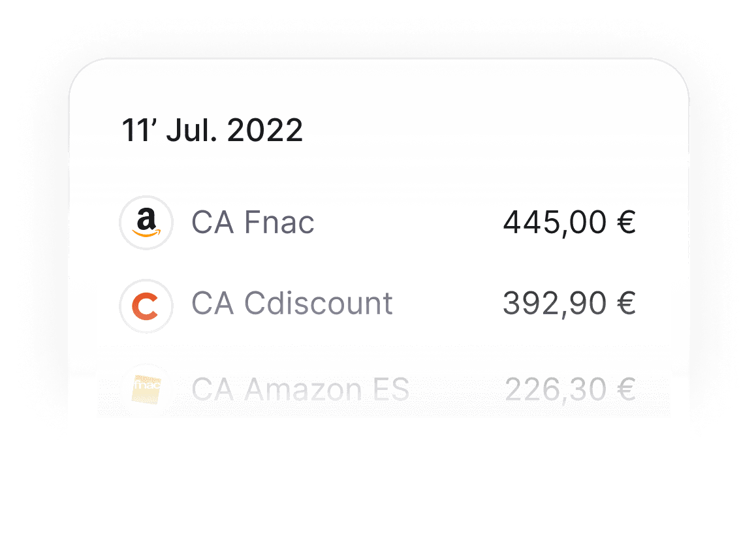Select the faded 226,30 € amount

[571, 389]
